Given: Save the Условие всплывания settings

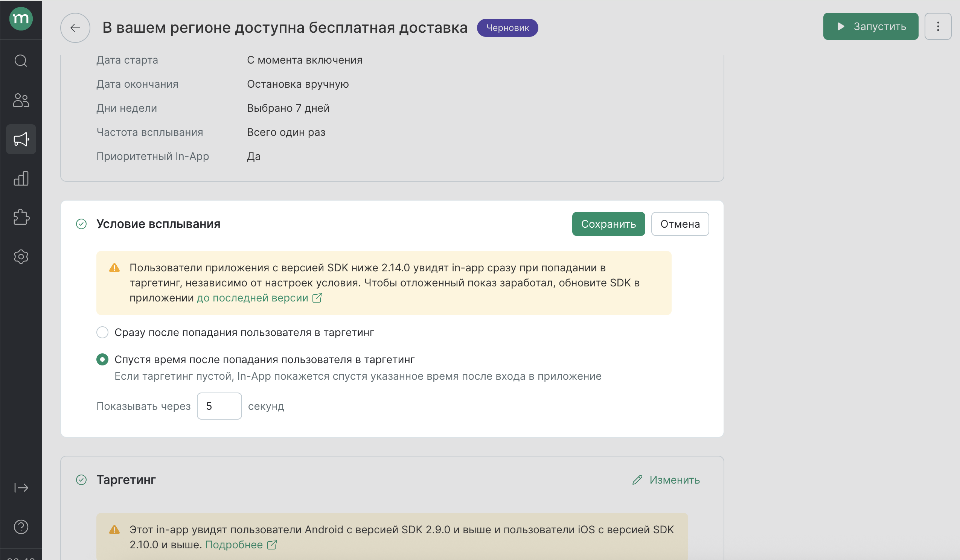Looking at the screenshot, I should (x=608, y=224).
